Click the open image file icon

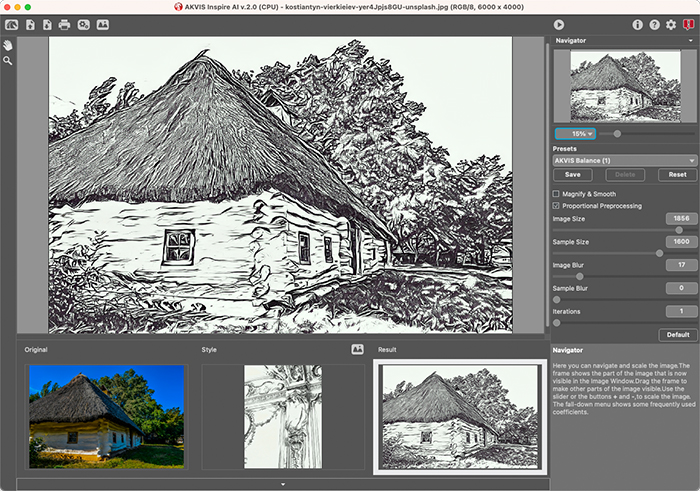pos(29,24)
